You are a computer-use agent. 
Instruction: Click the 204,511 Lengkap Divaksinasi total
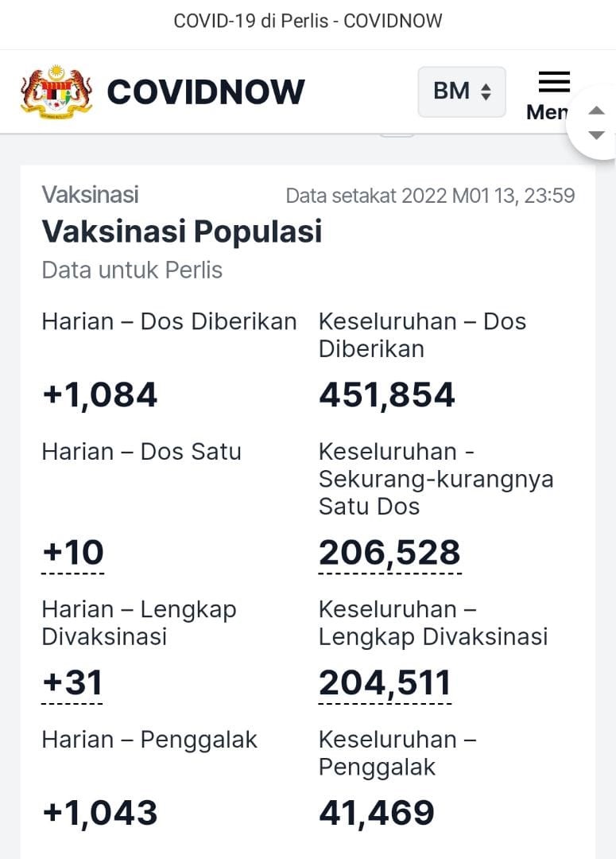385,683
